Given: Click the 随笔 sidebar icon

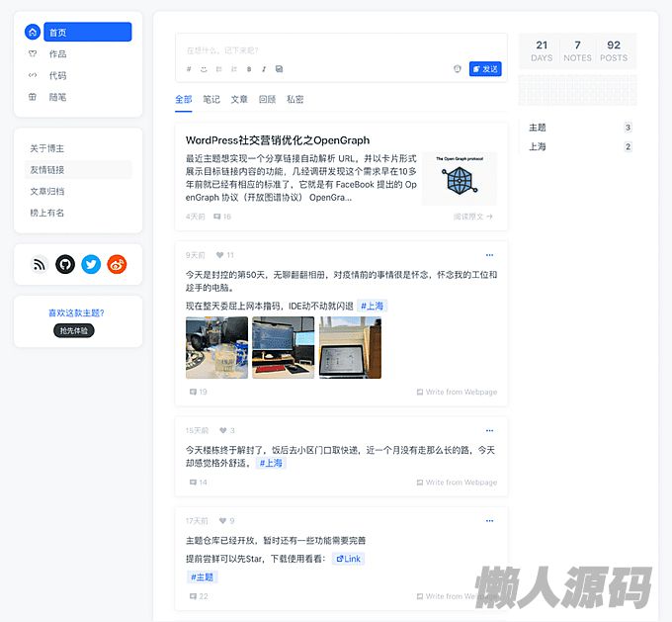Looking at the screenshot, I should (x=33, y=97).
